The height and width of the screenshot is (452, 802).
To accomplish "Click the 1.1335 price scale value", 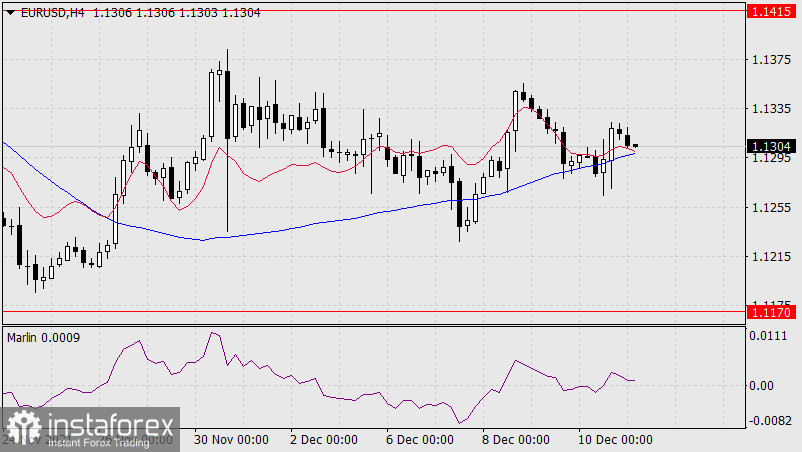I will 770,109.
